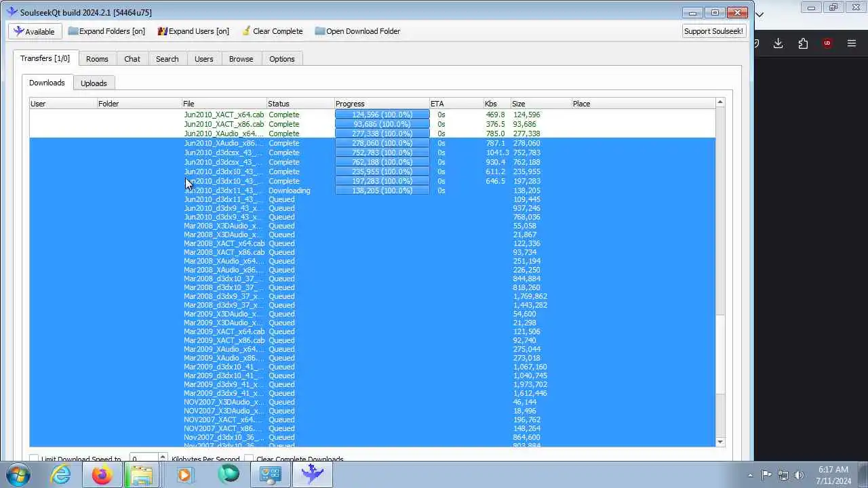Click the download list scrollbar down arrow
868x488 pixels.
tap(720, 442)
